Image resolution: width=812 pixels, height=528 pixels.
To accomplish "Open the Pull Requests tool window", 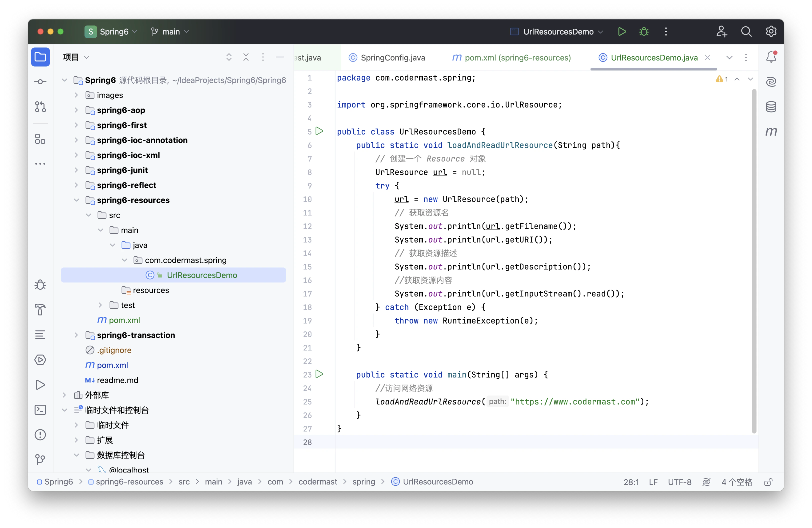I will click(40, 107).
